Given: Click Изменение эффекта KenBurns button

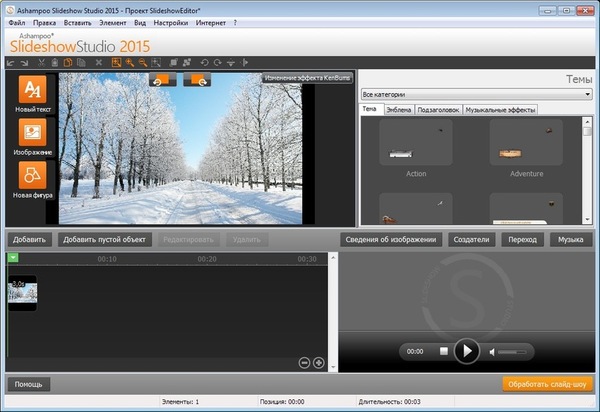Looking at the screenshot, I should (x=307, y=78).
